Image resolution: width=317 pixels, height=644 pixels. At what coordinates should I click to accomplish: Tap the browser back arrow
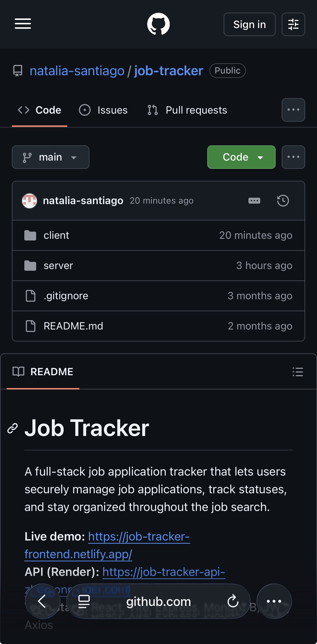point(43,601)
